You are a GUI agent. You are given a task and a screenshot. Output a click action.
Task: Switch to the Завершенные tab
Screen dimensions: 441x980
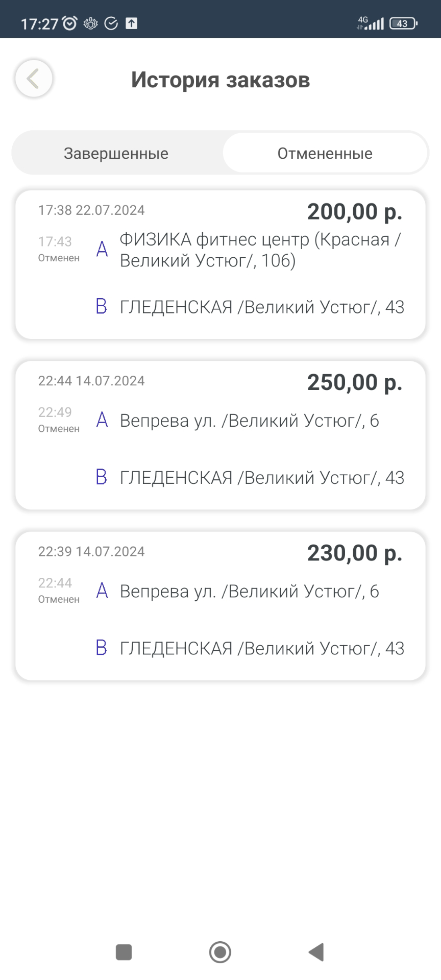116,153
